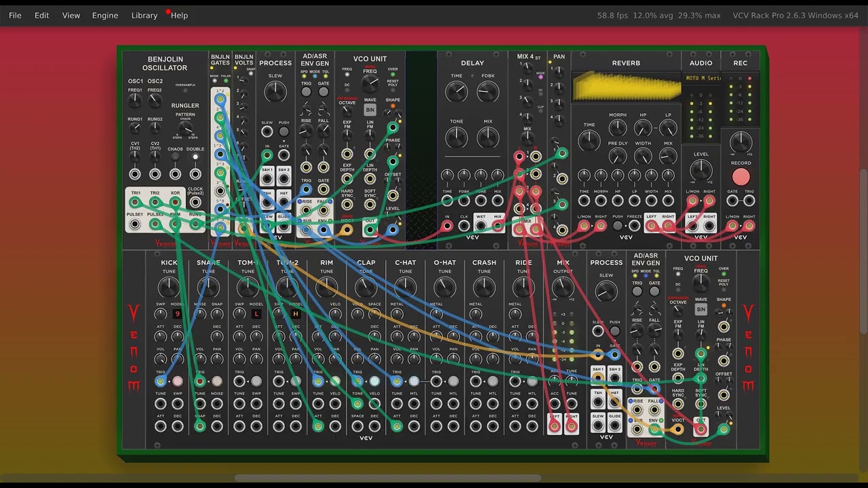Click the Reverb yellow waveform display

coord(627,88)
